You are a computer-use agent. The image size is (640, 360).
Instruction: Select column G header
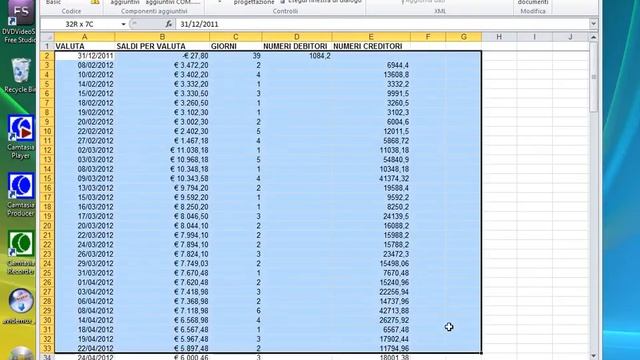[x=464, y=37]
